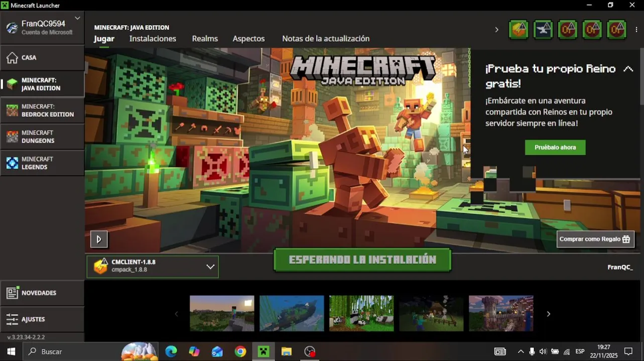Click the Buscar taskbar search box
The width and height of the screenshot is (644, 361).
click(90, 351)
